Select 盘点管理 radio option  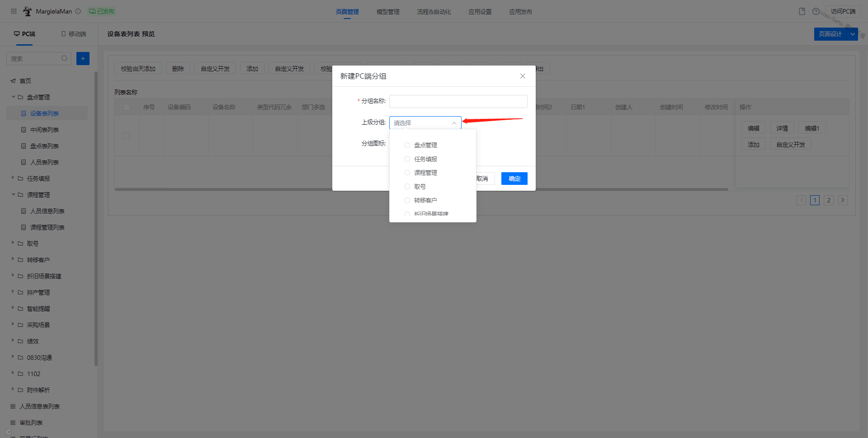[407, 145]
